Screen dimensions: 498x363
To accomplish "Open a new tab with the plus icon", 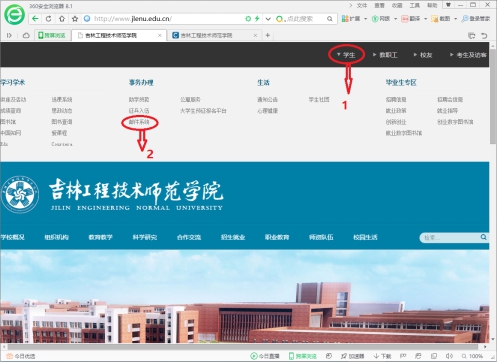I will pos(268,35).
